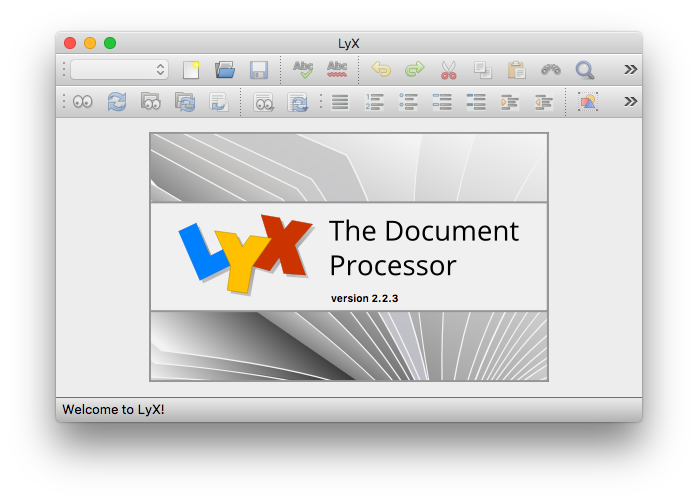Image resolution: width=698 pixels, height=502 pixels.
Task: Expand hidden items of second toolbar
Action: [x=630, y=101]
